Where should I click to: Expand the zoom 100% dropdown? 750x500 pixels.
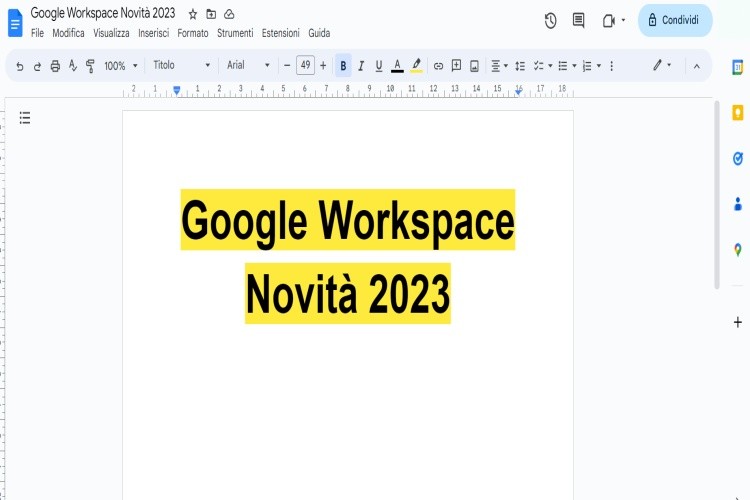121,66
